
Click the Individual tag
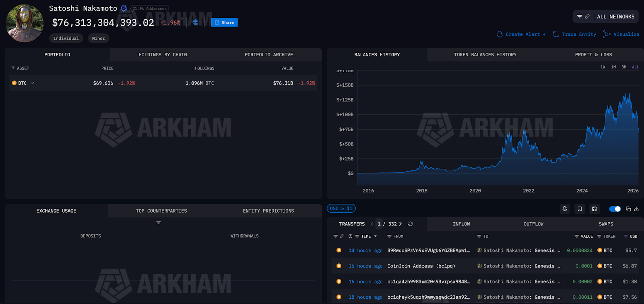[x=66, y=38]
